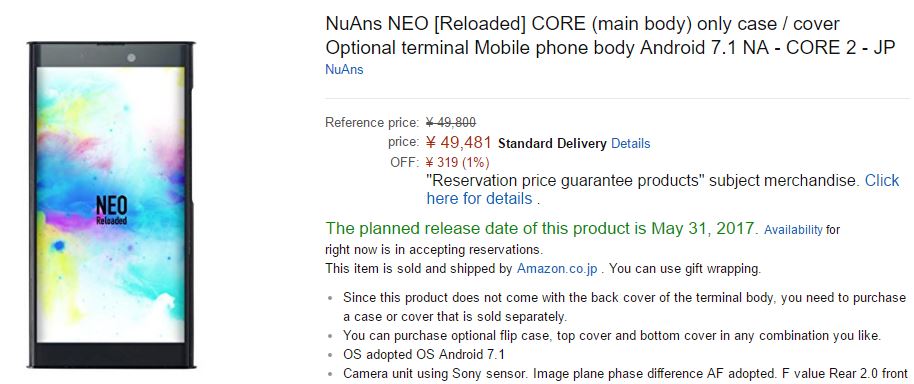Click the Standard Delivery Details link
Image resolution: width=914 pixels, height=384 pixels.
(x=630, y=143)
